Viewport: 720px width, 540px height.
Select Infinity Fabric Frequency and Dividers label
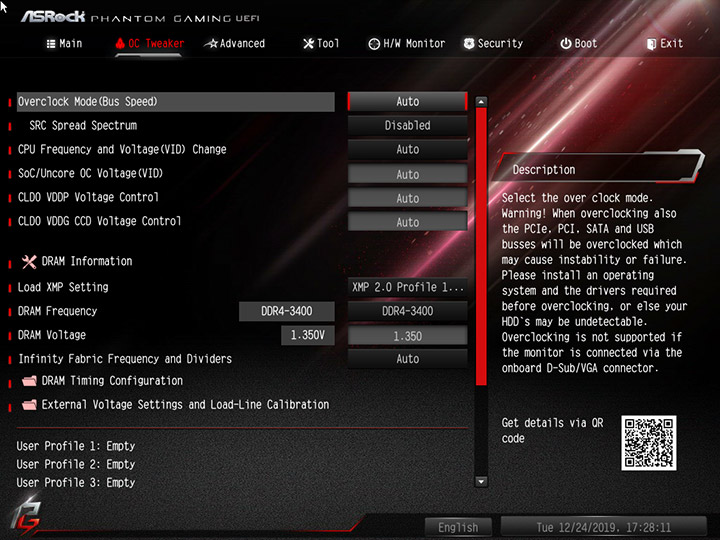pyautogui.click(x=125, y=359)
